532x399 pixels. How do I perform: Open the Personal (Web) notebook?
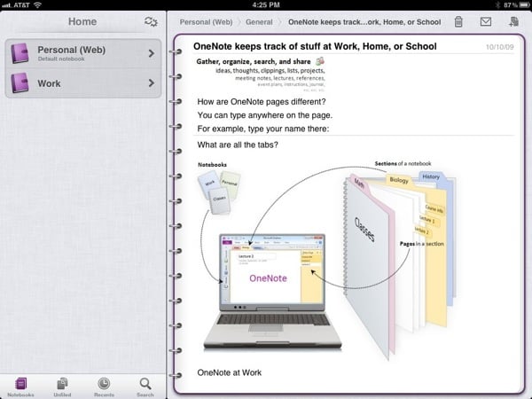(83, 53)
